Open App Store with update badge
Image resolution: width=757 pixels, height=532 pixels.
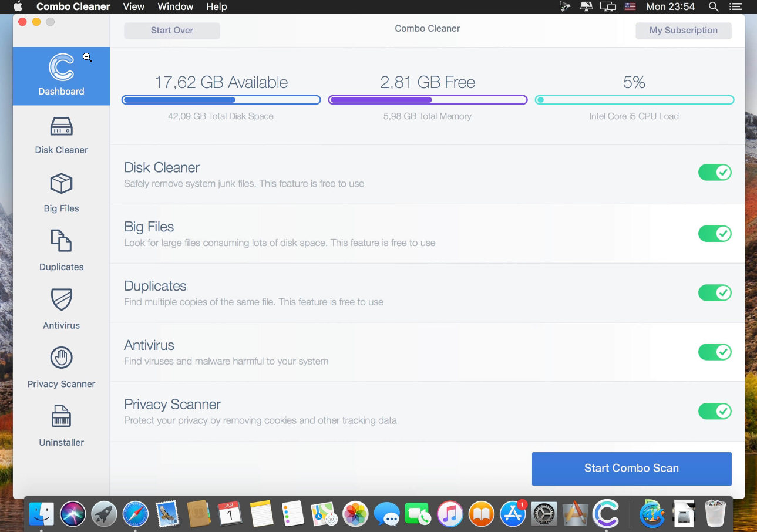(x=513, y=514)
